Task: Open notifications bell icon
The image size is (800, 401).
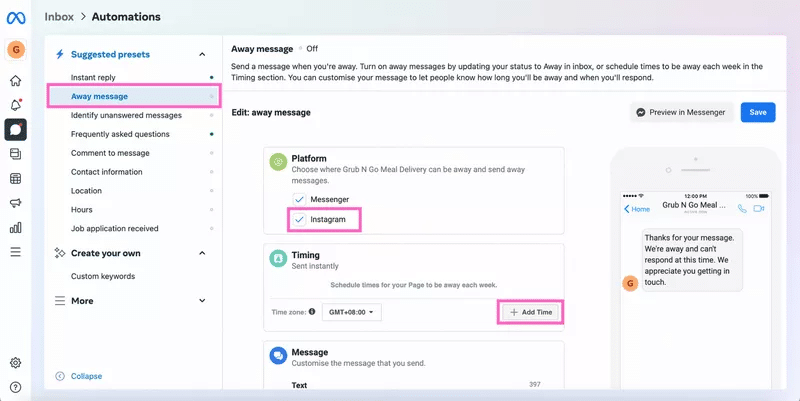Action: (x=16, y=105)
